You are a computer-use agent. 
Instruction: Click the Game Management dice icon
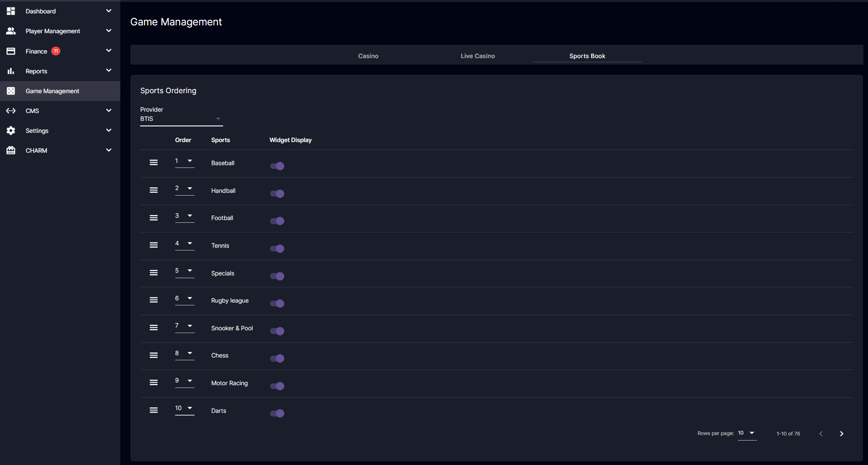click(11, 91)
